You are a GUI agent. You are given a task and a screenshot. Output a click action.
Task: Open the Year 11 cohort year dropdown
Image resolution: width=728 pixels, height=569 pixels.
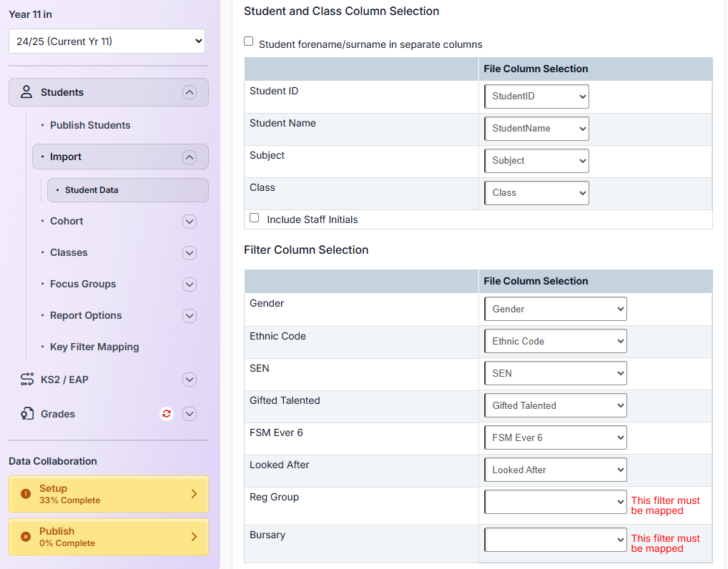click(107, 41)
